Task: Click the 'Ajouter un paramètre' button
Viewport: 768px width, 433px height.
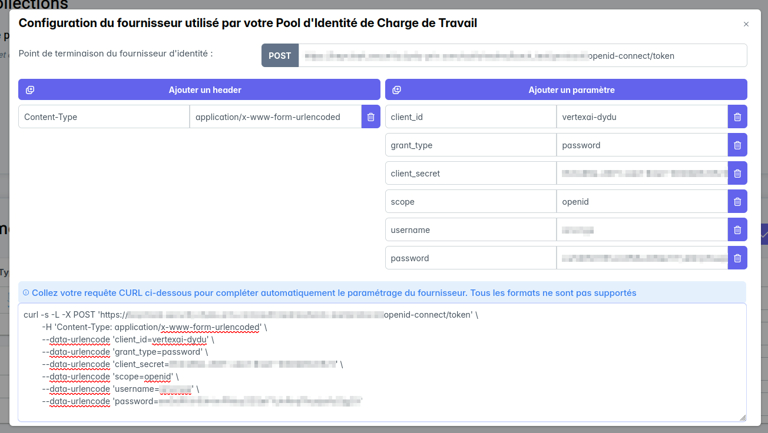Action: click(566, 90)
